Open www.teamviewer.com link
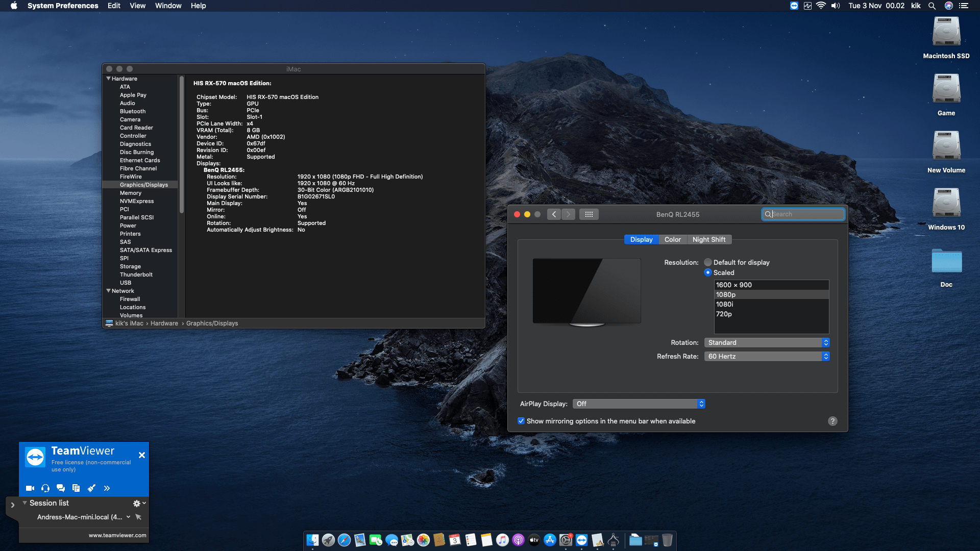The height and width of the screenshot is (551, 980). (117, 535)
